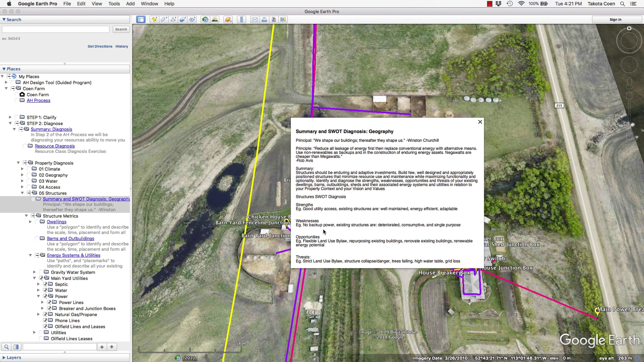Show historical imagery clock icon
Viewport: 644px width, 362px height.
click(205, 19)
